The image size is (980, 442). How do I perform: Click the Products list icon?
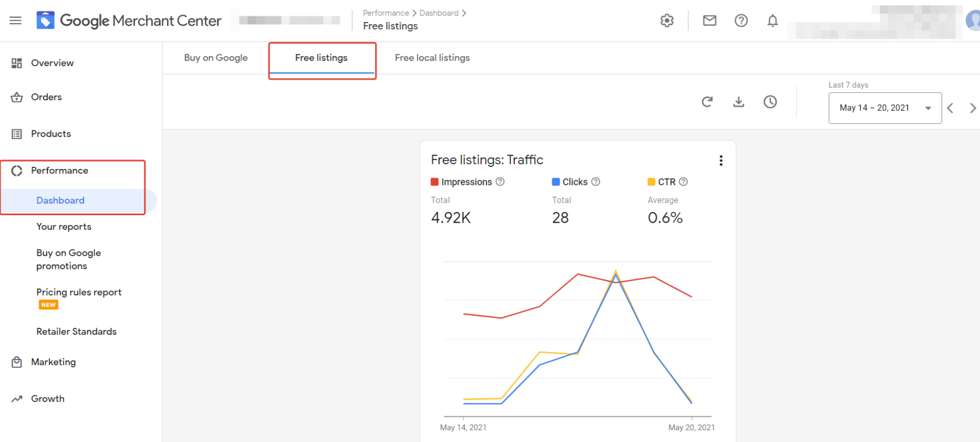(17, 134)
